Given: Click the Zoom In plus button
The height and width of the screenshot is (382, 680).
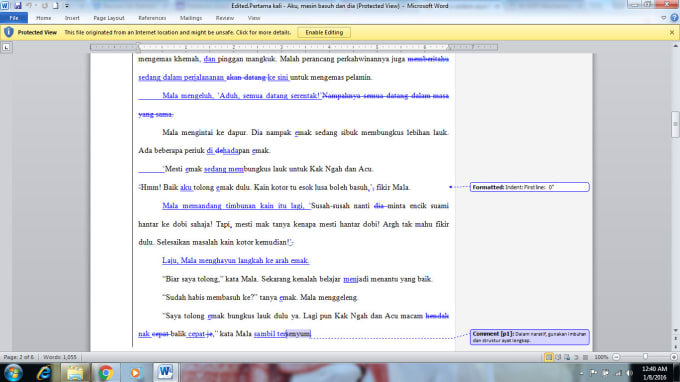Looking at the screenshot, I should (673, 357).
